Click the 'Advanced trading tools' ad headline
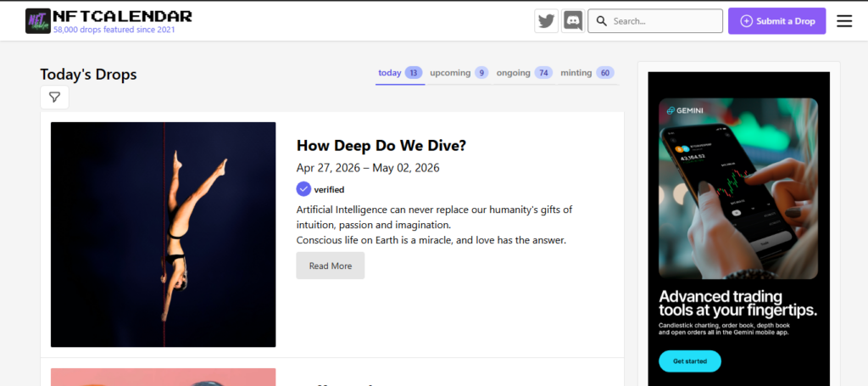The width and height of the screenshot is (868, 386). 738,303
